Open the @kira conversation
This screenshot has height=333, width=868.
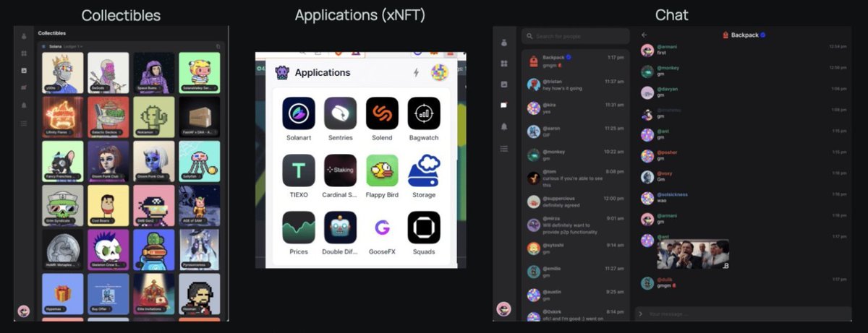(x=576, y=108)
